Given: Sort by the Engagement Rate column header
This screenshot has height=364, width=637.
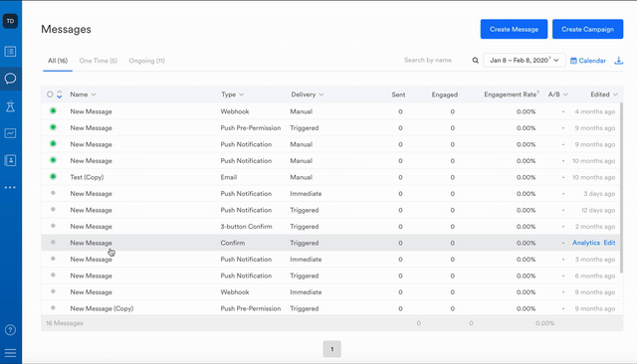Looking at the screenshot, I should coord(512,94).
